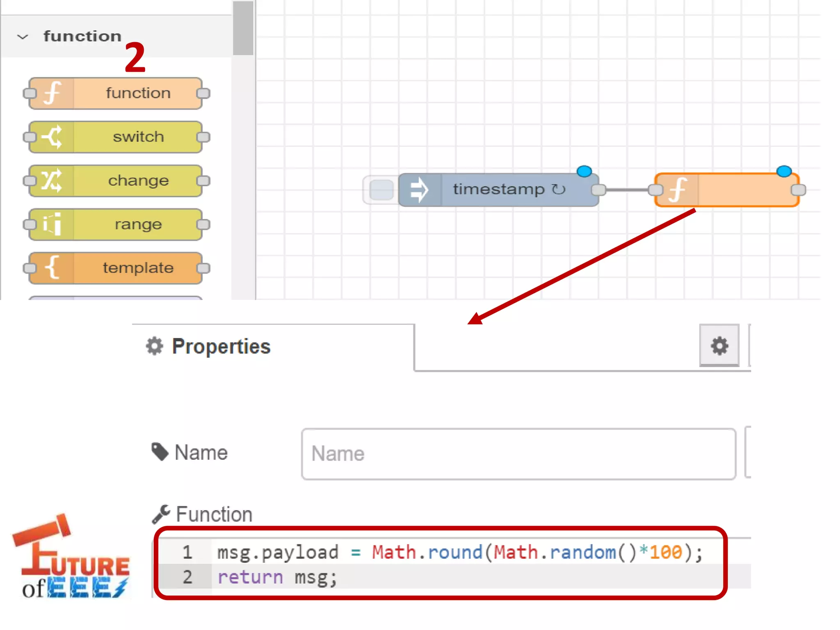Collapse the function palette category

[23, 37]
